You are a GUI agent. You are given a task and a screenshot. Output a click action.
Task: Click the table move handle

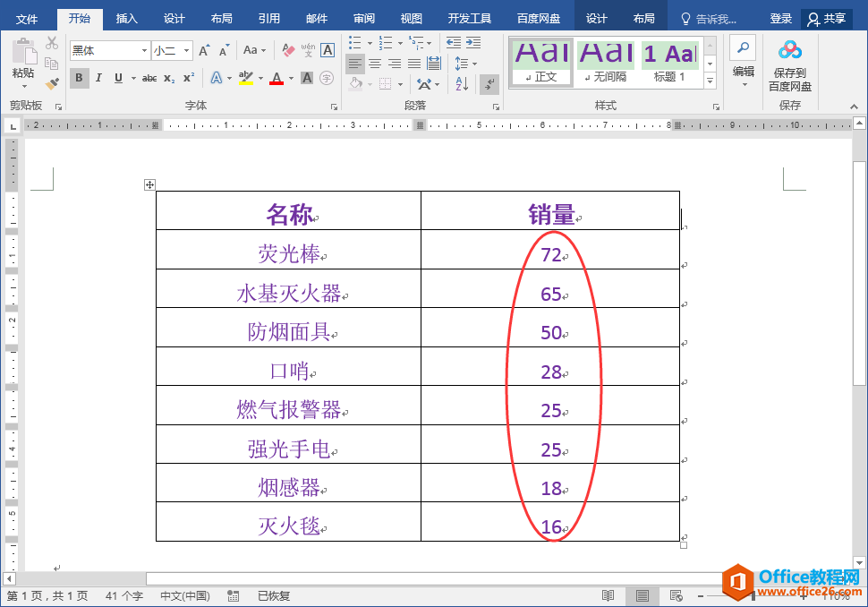[149, 184]
